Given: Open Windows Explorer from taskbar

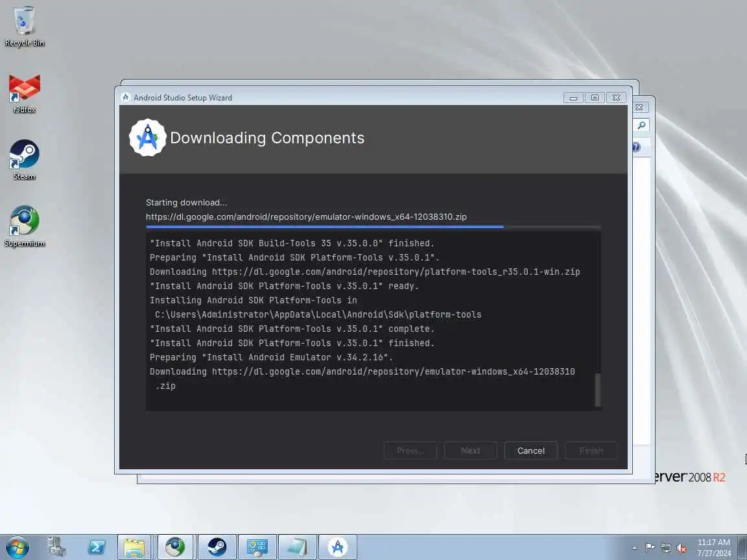Looking at the screenshot, I should [x=134, y=547].
